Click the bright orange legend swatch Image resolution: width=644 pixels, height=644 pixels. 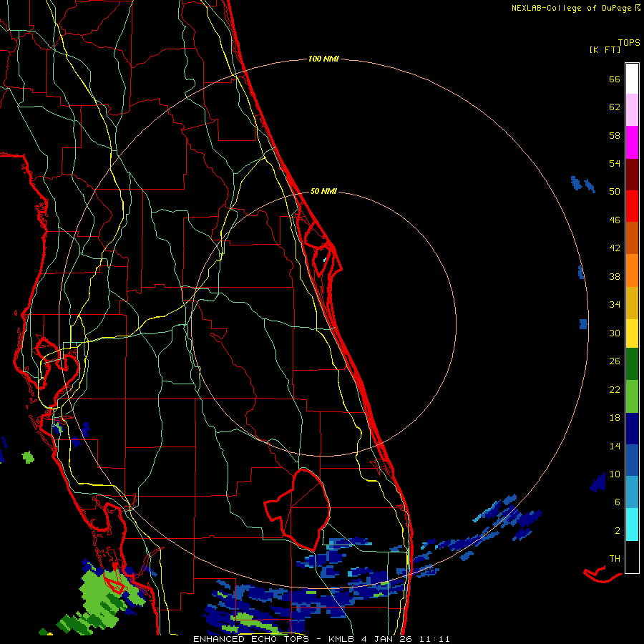tap(632, 270)
